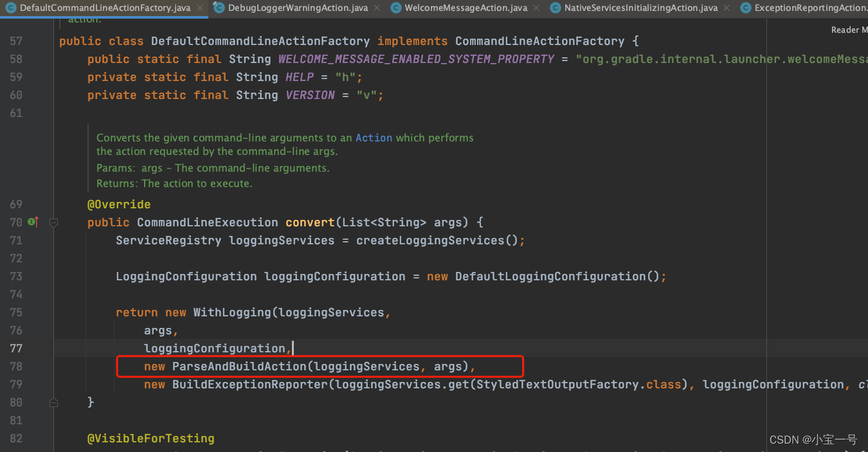Click the doc comment line starting with Returns

[x=174, y=183]
